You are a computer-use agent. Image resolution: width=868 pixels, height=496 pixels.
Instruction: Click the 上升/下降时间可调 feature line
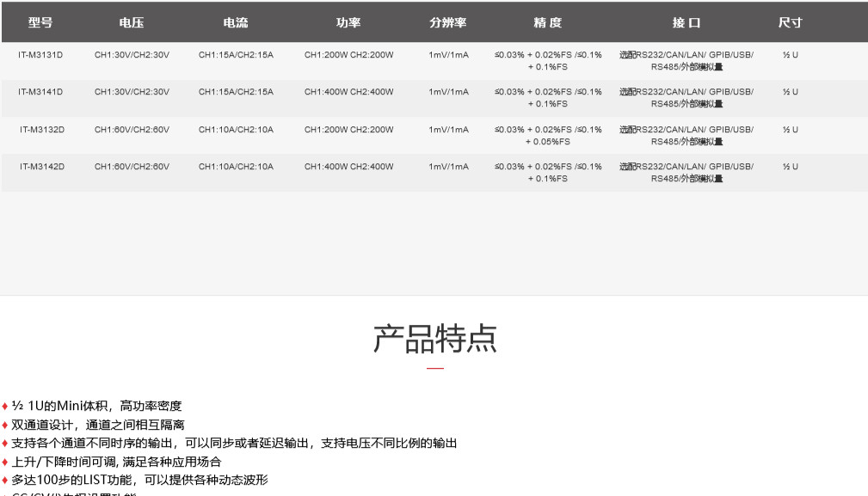[x=116, y=462]
